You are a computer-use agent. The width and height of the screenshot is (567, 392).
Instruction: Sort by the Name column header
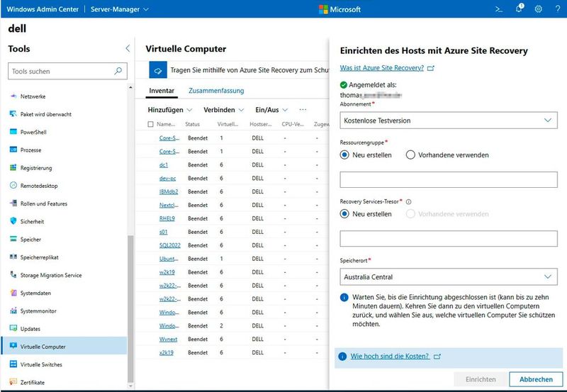(166, 124)
